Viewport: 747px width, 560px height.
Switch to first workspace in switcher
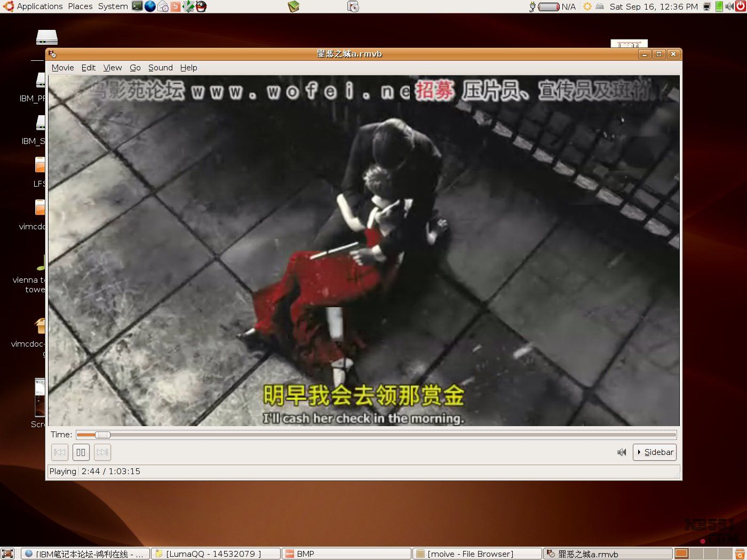click(x=681, y=554)
